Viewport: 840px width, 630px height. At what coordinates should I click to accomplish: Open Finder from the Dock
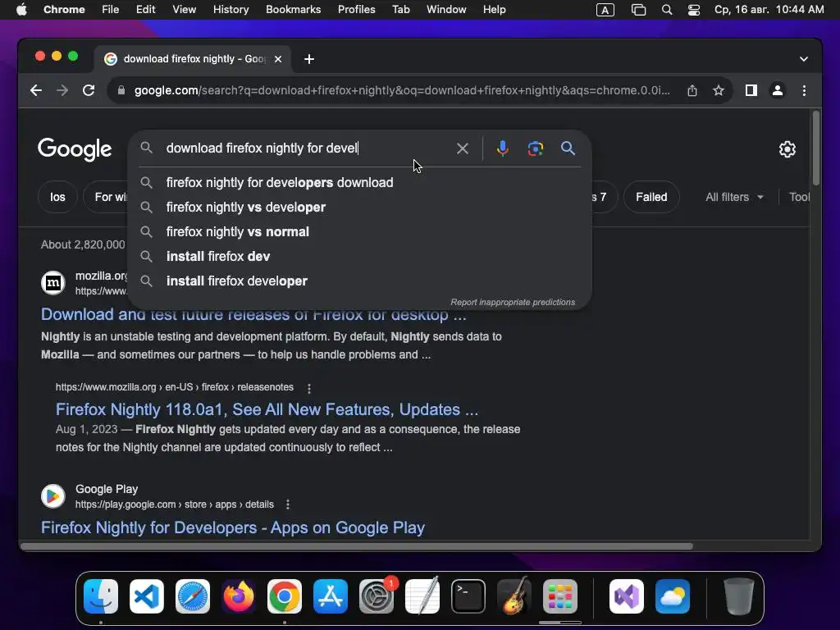[x=101, y=596]
